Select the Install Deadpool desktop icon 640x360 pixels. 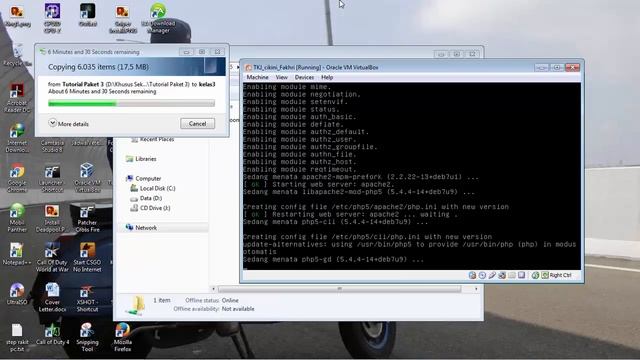pos(52,218)
